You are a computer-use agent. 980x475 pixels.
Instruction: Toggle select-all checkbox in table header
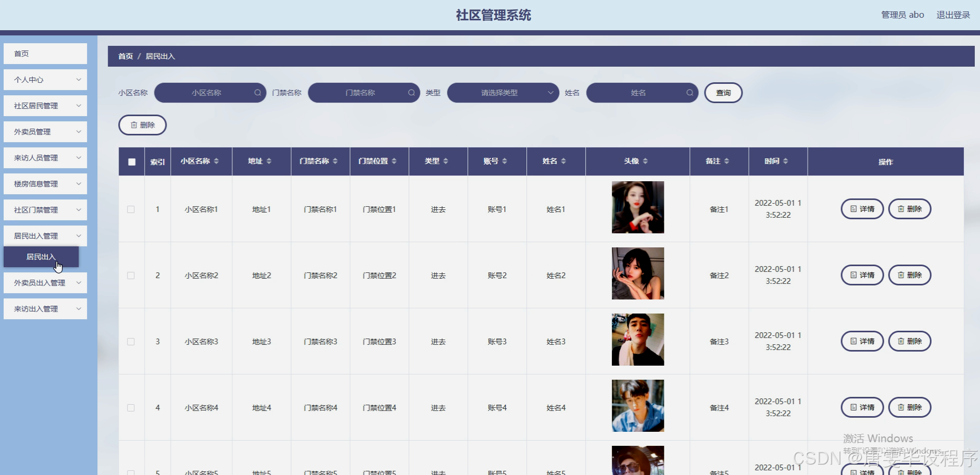tap(132, 162)
